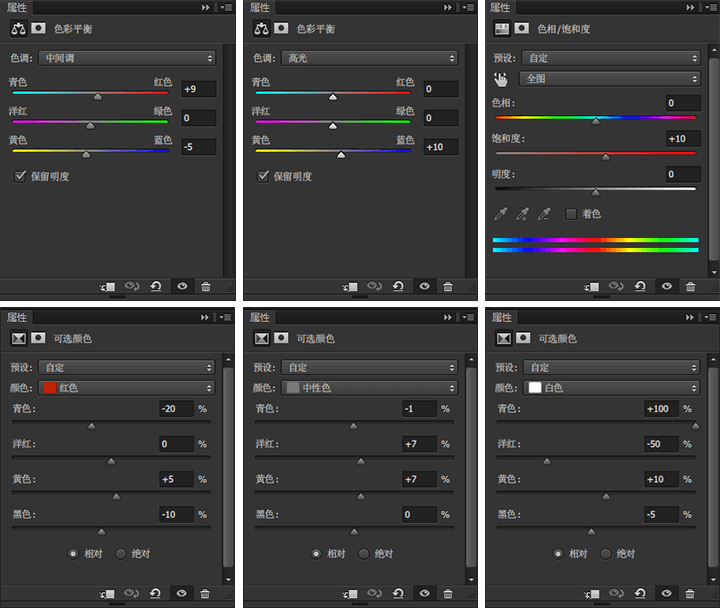
Task: Reset adjustment in highlights Color Balance panel
Action: click(398, 287)
